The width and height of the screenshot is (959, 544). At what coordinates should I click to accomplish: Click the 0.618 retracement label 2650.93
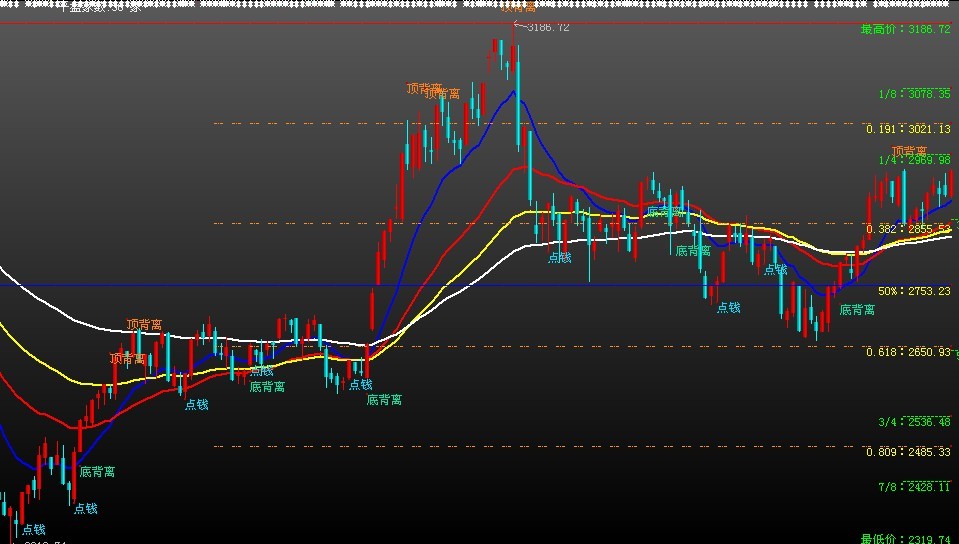tap(908, 352)
